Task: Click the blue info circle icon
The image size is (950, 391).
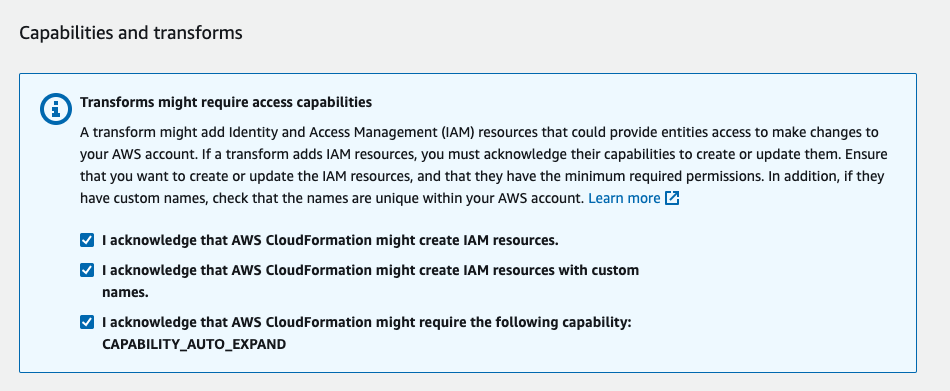Action: pyautogui.click(x=56, y=109)
